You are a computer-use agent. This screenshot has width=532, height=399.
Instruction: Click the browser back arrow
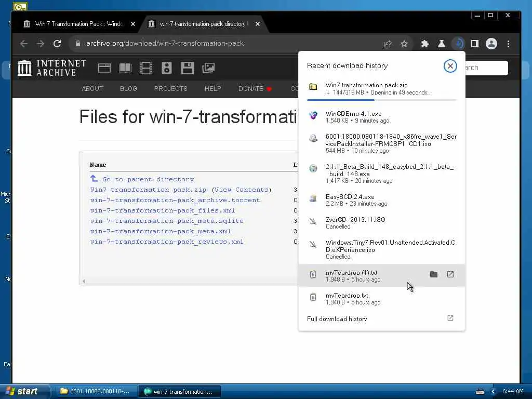point(23,44)
